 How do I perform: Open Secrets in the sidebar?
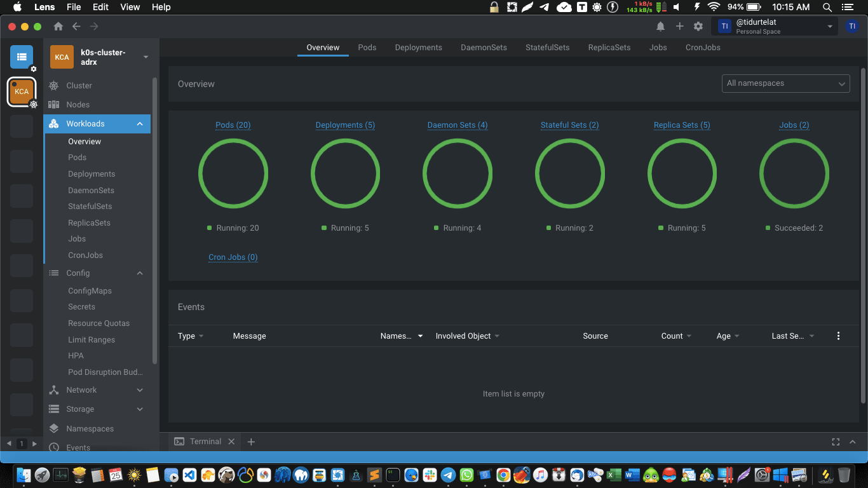81,307
